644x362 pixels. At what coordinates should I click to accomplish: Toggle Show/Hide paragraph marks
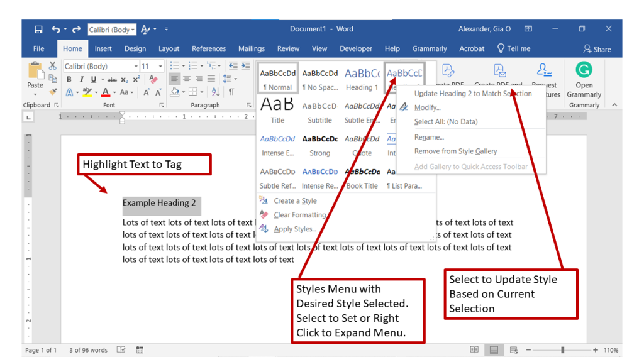[231, 92]
